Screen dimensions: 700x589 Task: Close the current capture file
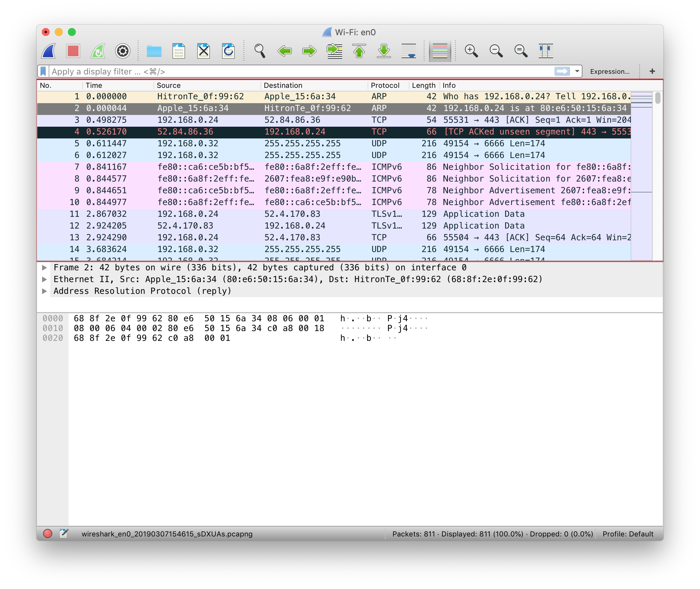203,51
